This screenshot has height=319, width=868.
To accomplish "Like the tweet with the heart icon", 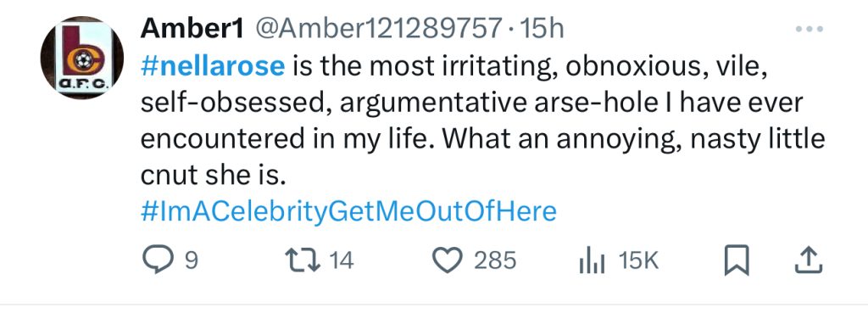I will click(447, 260).
